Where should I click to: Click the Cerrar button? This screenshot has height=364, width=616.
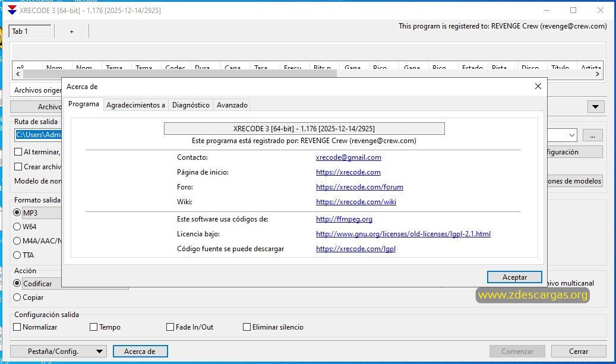579,352
